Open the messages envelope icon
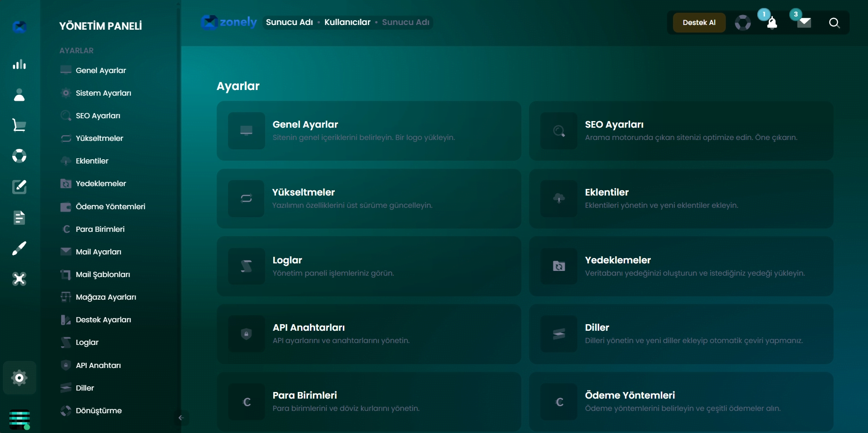Image resolution: width=868 pixels, height=433 pixels. [804, 23]
